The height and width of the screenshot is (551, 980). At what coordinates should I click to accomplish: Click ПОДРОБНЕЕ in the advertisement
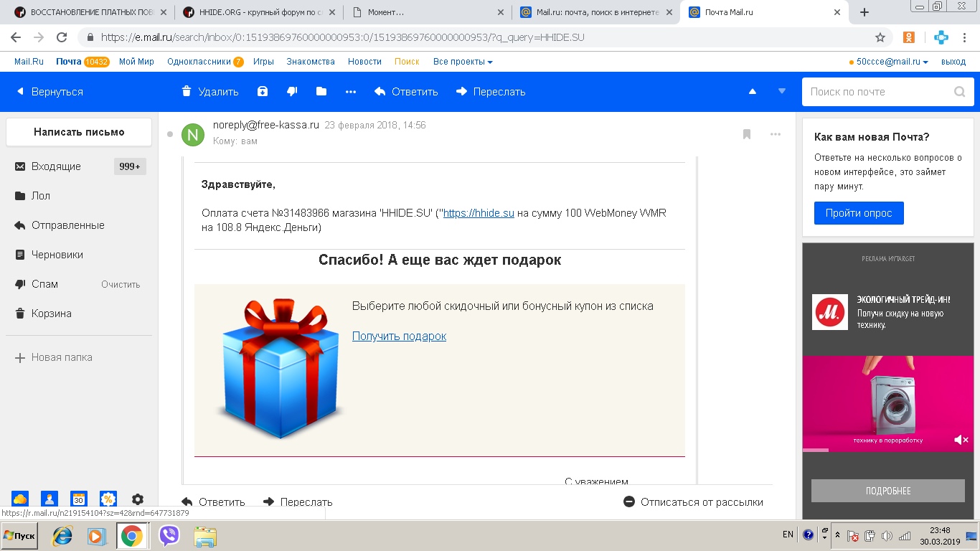888,491
